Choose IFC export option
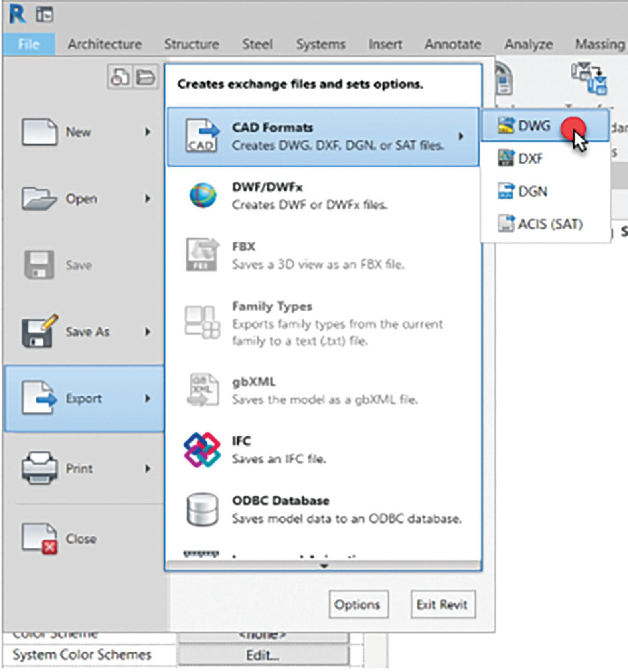Viewport: 628px width, 672px height. coord(323,449)
